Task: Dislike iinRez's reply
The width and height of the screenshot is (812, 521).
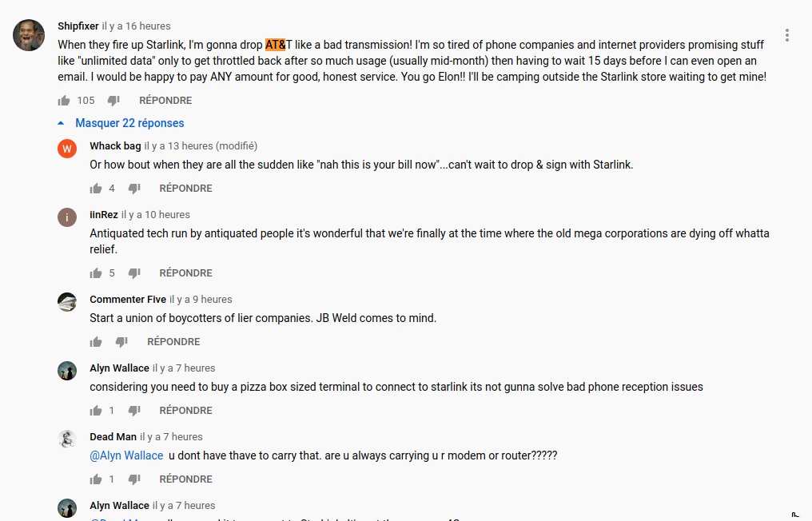Action: pos(134,273)
